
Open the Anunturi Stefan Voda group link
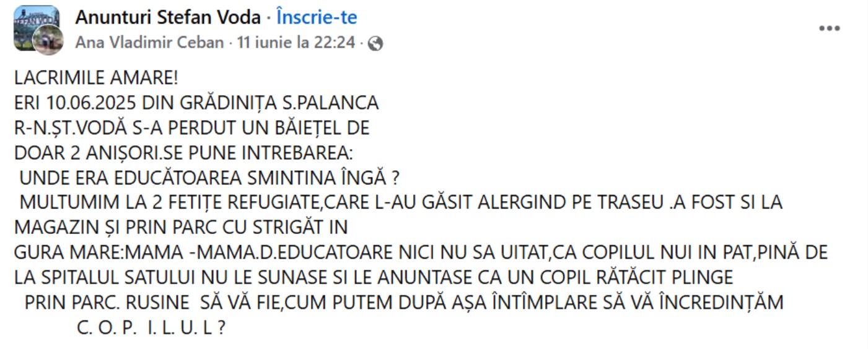[x=168, y=17]
